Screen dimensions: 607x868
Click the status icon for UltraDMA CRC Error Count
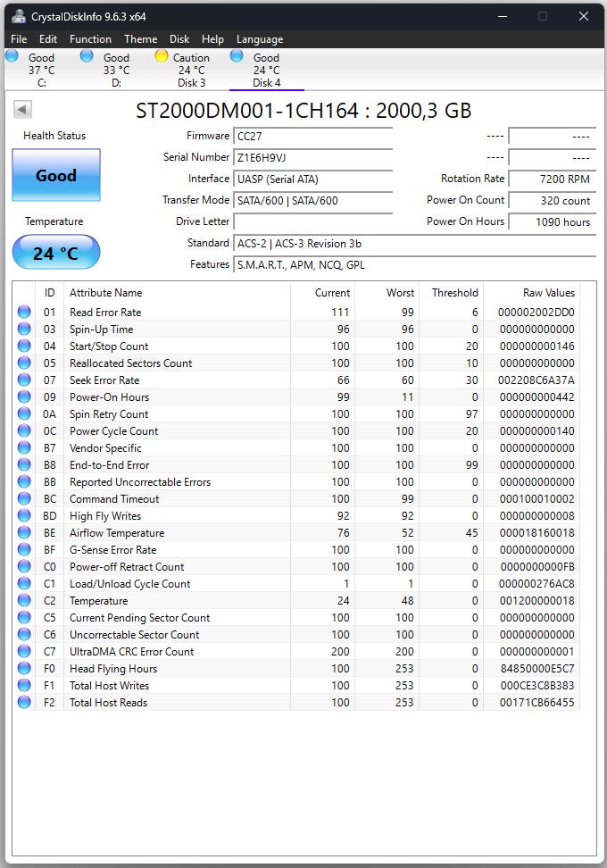24,652
